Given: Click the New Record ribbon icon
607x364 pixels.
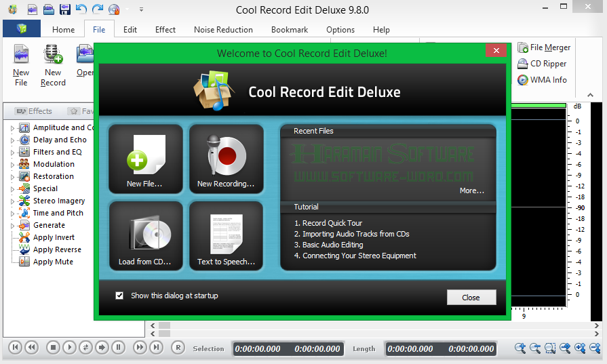Looking at the screenshot, I should click(x=53, y=65).
